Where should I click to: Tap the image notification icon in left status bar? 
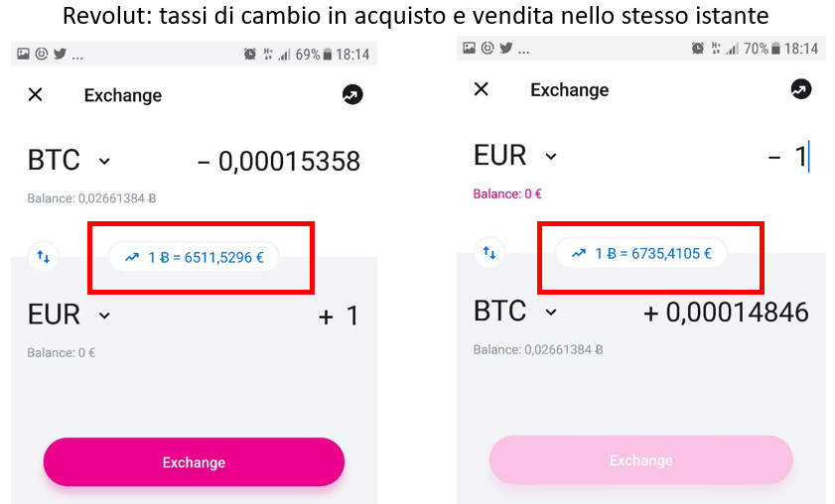pos(23,54)
